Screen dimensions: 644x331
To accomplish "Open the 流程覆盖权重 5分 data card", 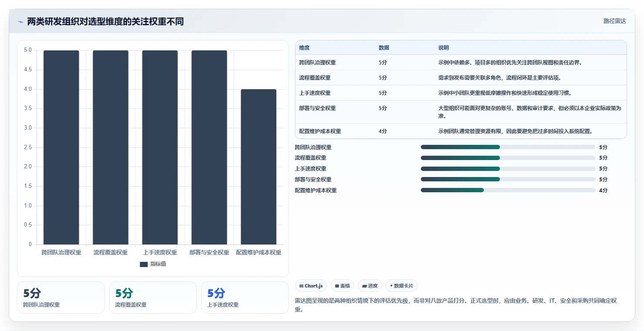I will pyautogui.click(x=153, y=298).
